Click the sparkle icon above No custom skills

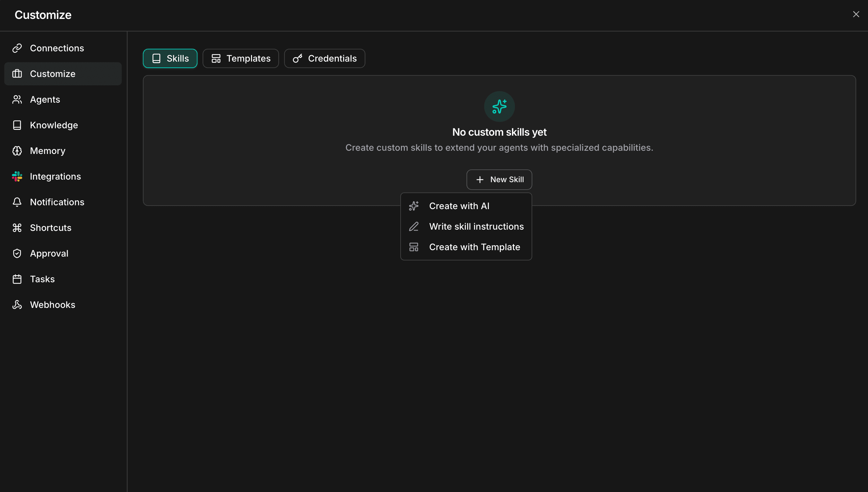click(499, 106)
